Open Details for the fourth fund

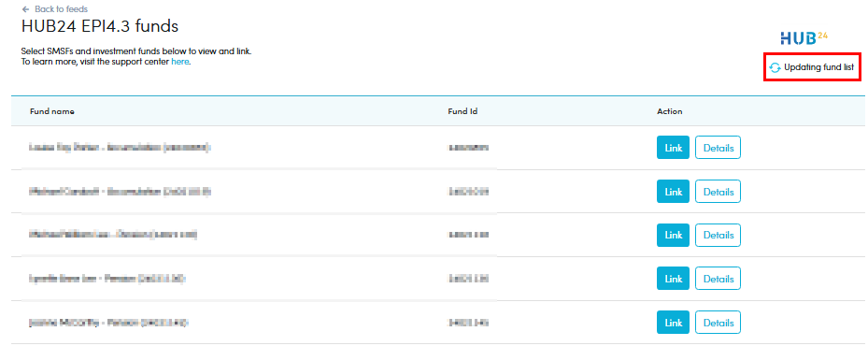pos(718,279)
